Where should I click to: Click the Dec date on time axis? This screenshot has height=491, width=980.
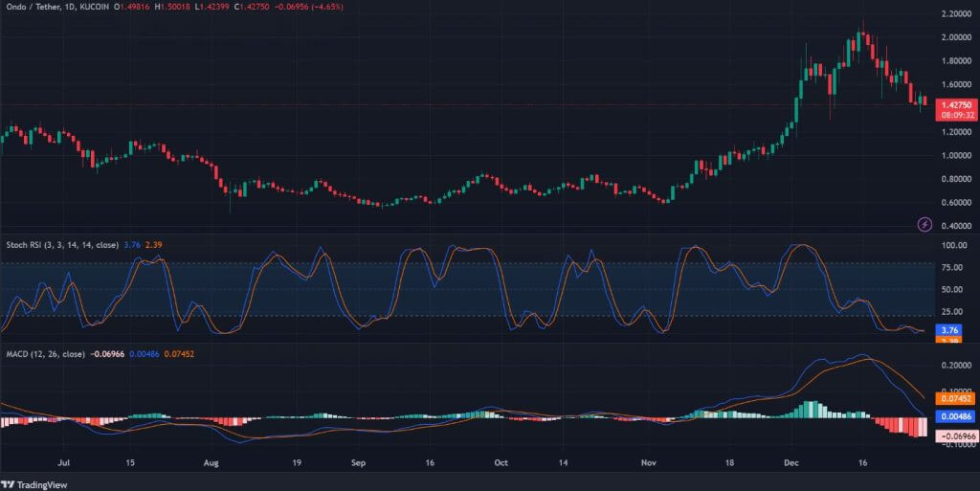pos(791,463)
